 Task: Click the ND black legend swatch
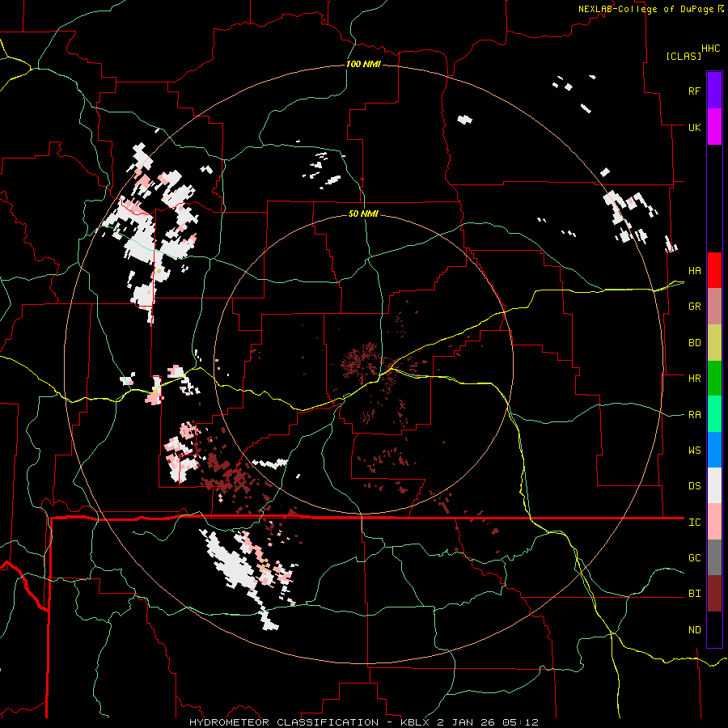point(714,629)
